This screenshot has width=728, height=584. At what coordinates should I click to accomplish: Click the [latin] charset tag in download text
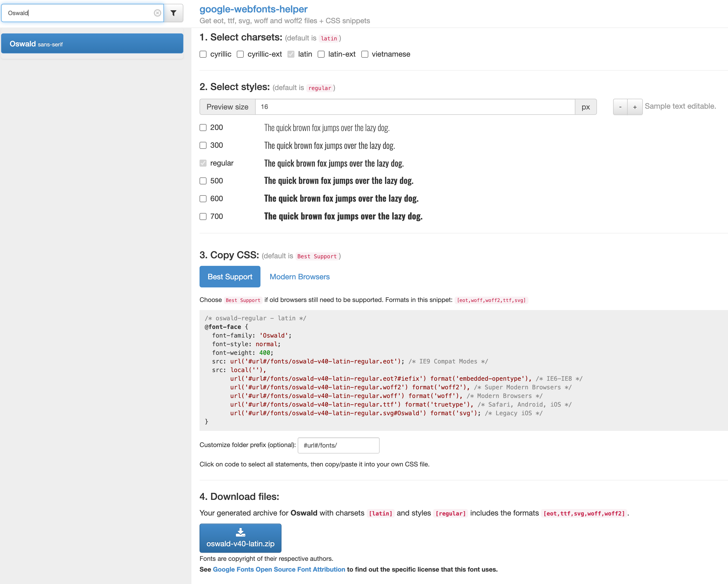pyautogui.click(x=380, y=513)
